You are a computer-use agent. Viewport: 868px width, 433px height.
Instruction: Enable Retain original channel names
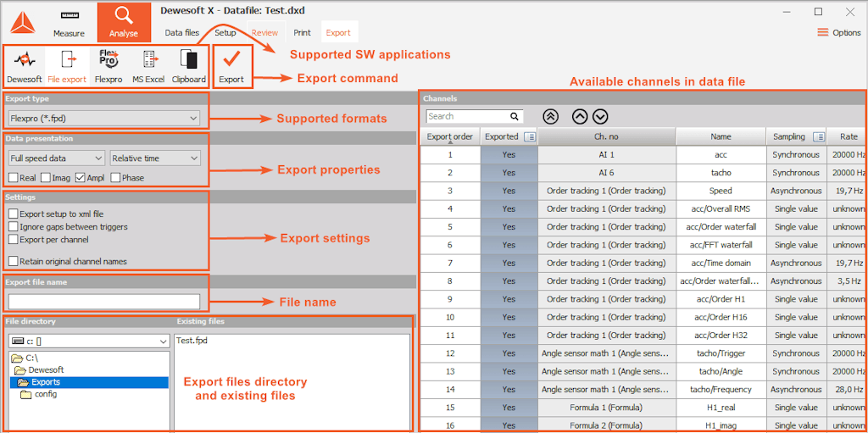(14, 261)
